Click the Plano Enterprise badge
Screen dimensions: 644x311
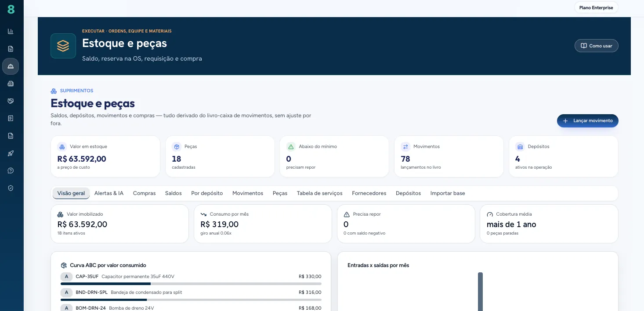coord(596,7)
